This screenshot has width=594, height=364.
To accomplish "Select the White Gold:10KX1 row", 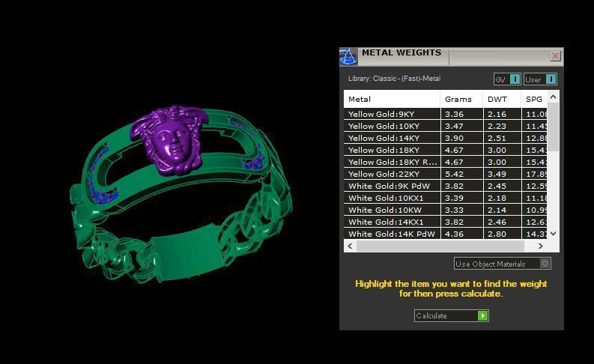I will (446, 198).
